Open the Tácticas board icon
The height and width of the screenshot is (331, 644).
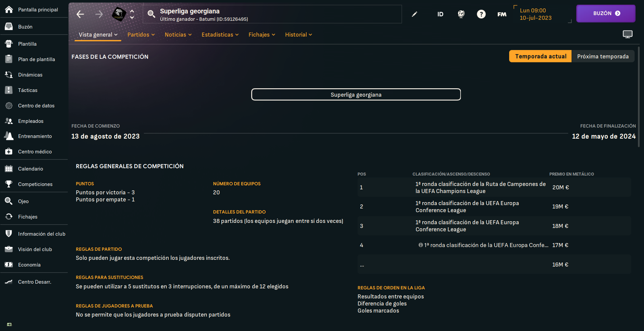click(x=9, y=90)
